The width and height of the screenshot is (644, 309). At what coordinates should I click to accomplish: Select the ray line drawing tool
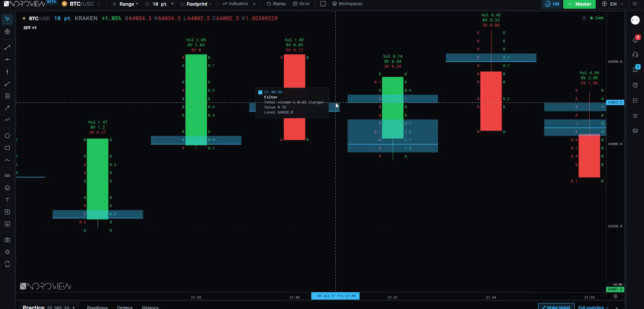pyautogui.click(x=7, y=84)
